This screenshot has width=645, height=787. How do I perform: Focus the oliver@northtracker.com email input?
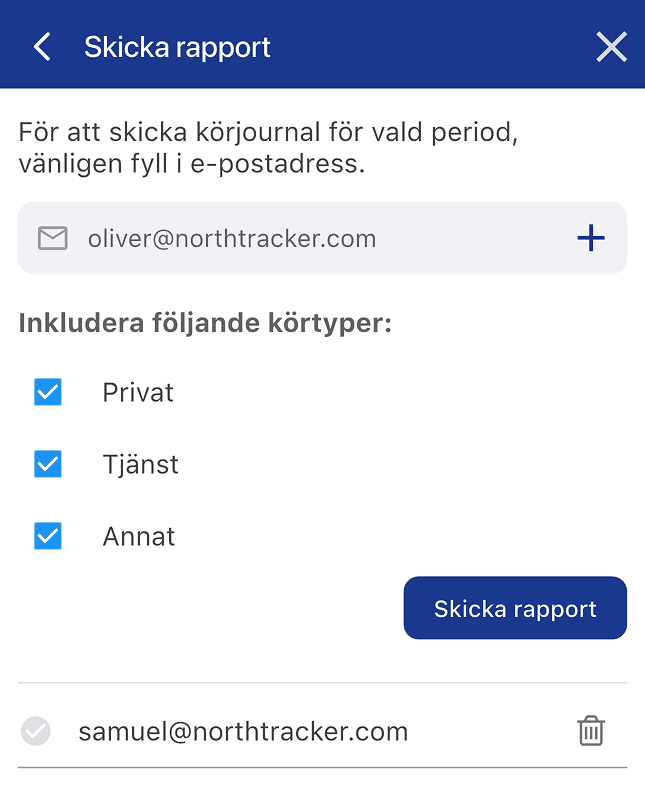tap(300, 238)
